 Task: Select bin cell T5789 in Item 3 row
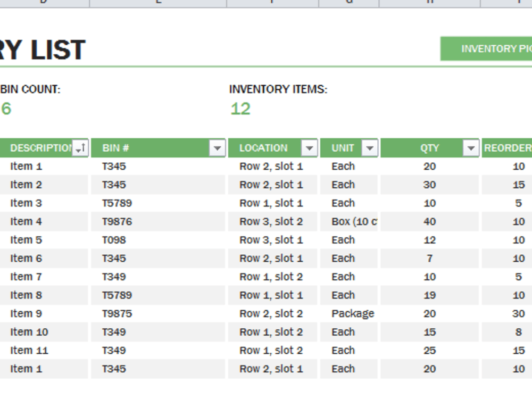click(158, 203)
